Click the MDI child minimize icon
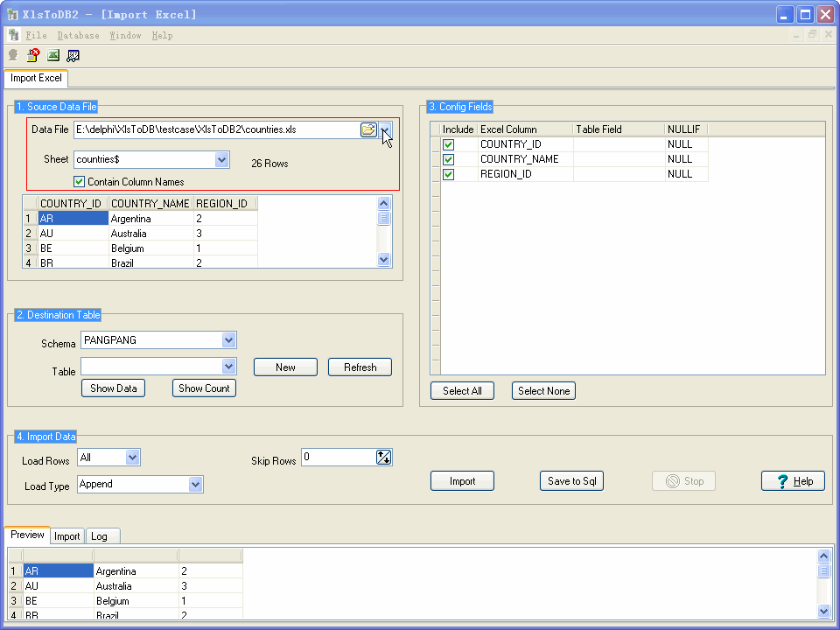Screen dimensions: 840x630 tap(795, 35)
